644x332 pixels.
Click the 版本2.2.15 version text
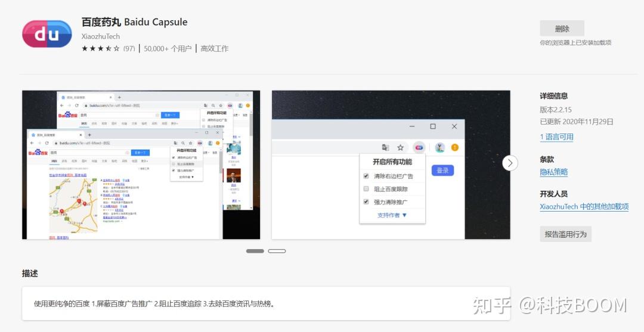555,110
